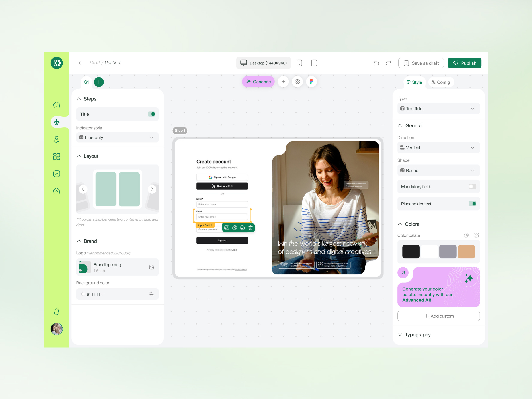Viewport: 532px width, 399px height.
Task: Open the Line only indicator style dropdown
Action: coord(117,137)
